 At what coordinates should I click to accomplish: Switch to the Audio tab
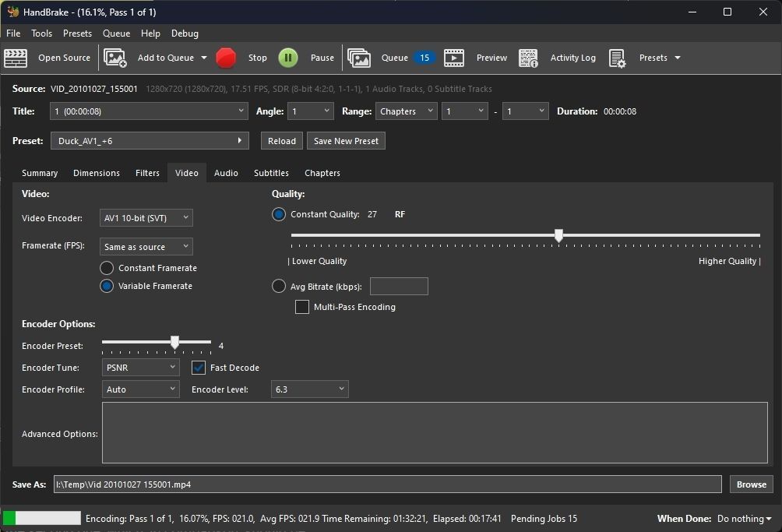click(226, 173)
